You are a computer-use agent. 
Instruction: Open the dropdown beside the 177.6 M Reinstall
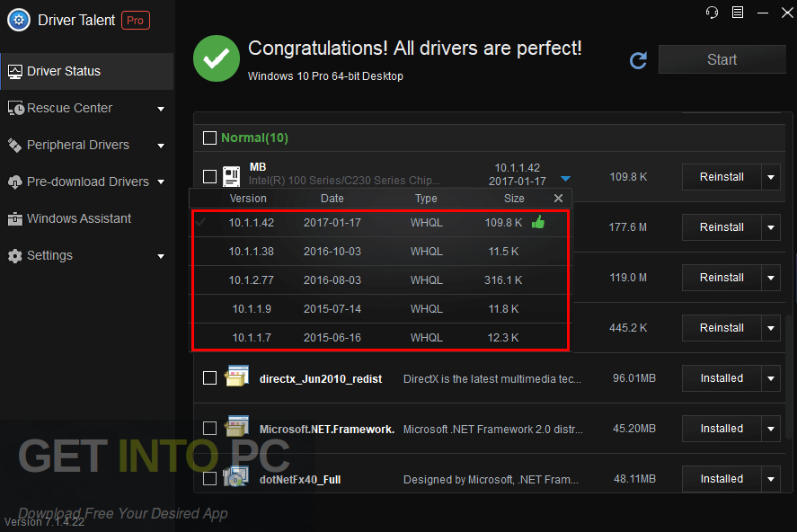pos(771,227)
